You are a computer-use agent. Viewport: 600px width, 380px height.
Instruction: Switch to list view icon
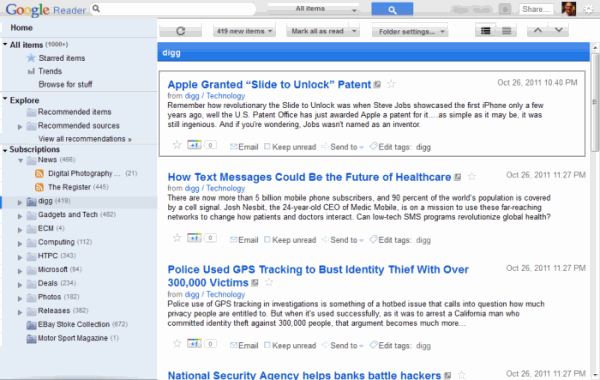(506, 31)
